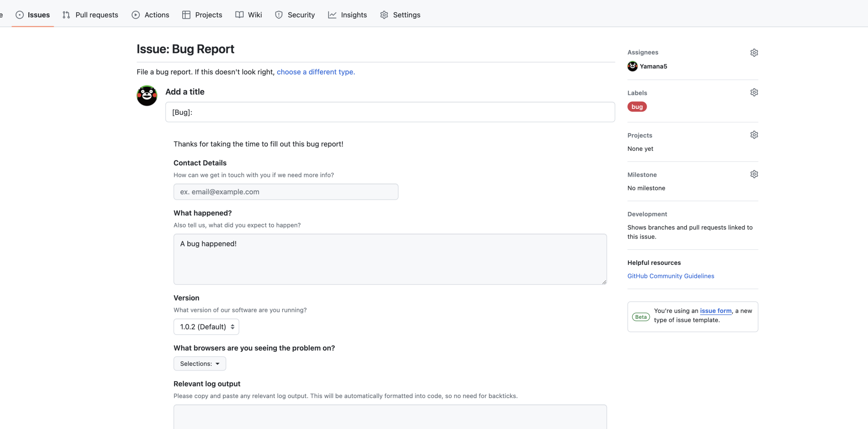Screen dimensions: 868x429
Task: Click into the Contact Details email field
Action: pyautogui.click(x=285, y=192)
